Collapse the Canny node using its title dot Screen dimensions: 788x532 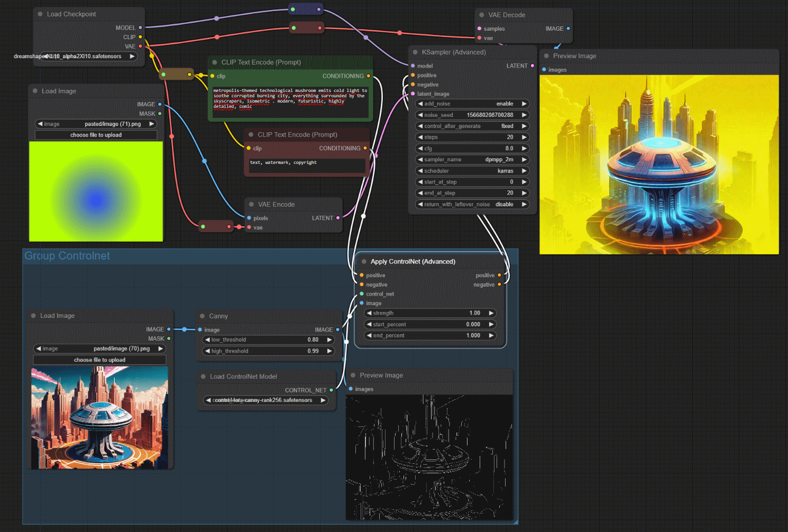pyautogui.click(x=202, y=316)
